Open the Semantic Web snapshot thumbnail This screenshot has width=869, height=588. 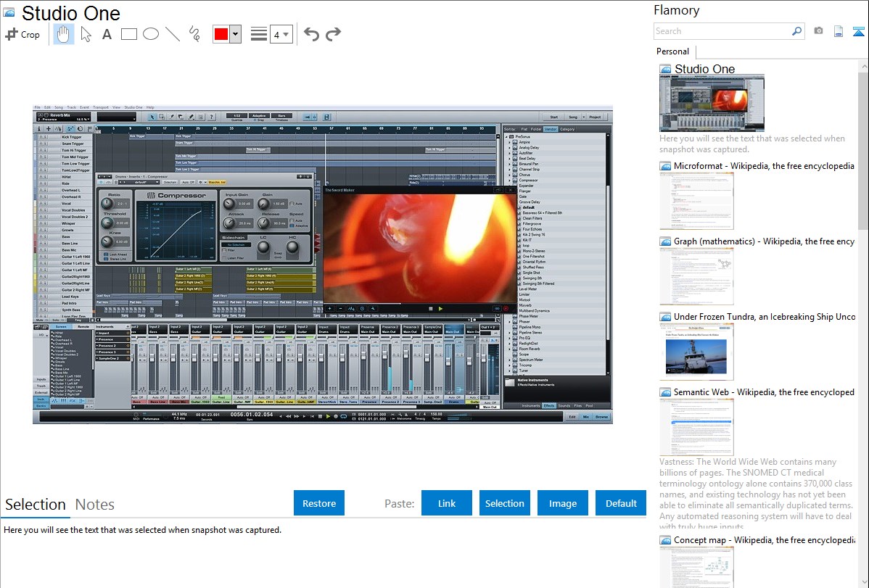696,427
